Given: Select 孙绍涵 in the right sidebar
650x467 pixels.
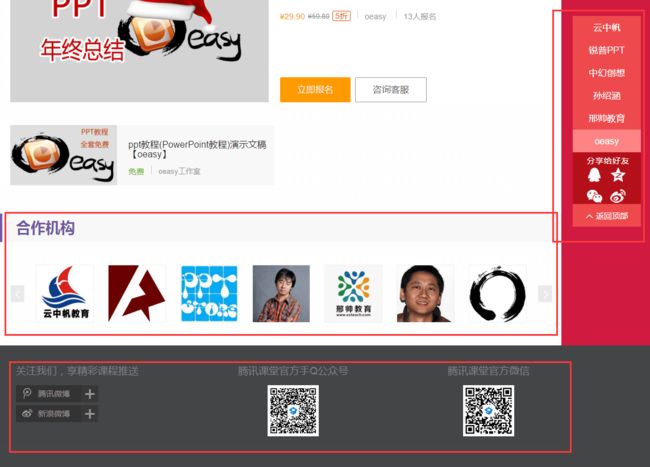Looking at the screenshot, I should click(x=606, y=96).
